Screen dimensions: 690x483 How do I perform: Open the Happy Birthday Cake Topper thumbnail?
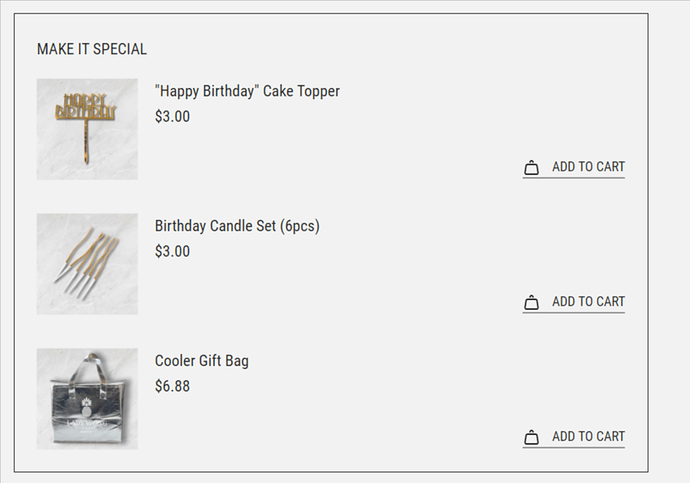coord(87,129)
